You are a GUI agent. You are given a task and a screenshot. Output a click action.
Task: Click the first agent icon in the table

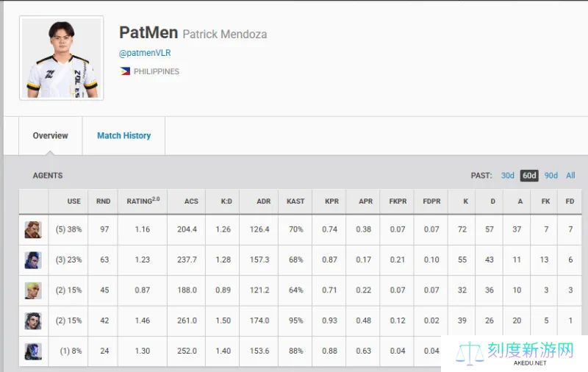(33, 229)
